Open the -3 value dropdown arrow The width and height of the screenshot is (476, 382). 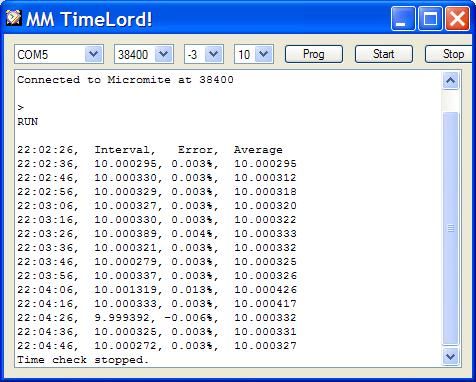coord(213,54)
